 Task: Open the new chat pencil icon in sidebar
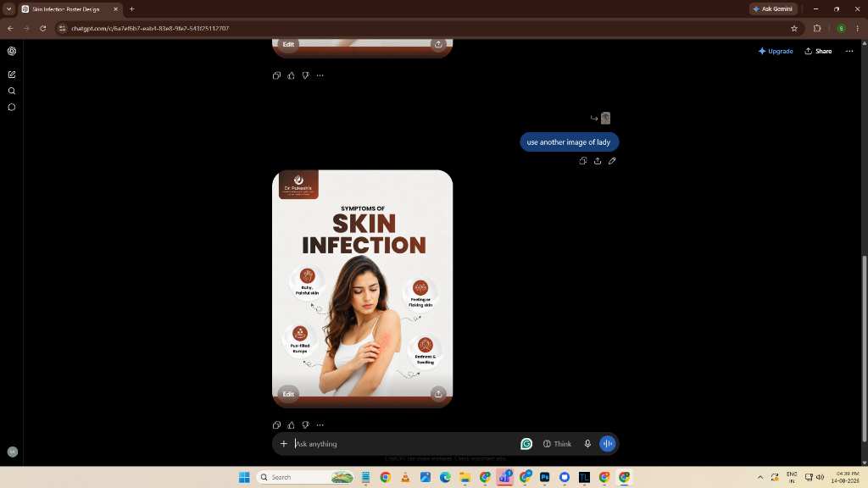[x=12, y=75]
